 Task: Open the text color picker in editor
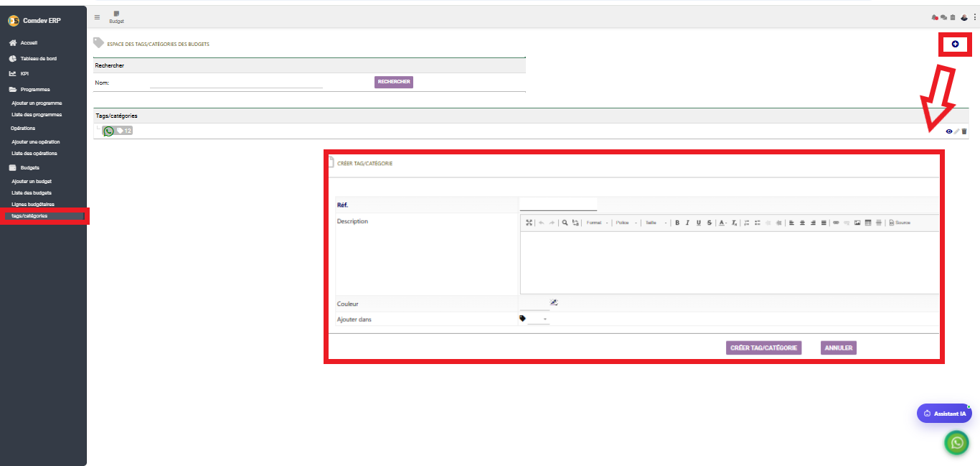point(722,223)
